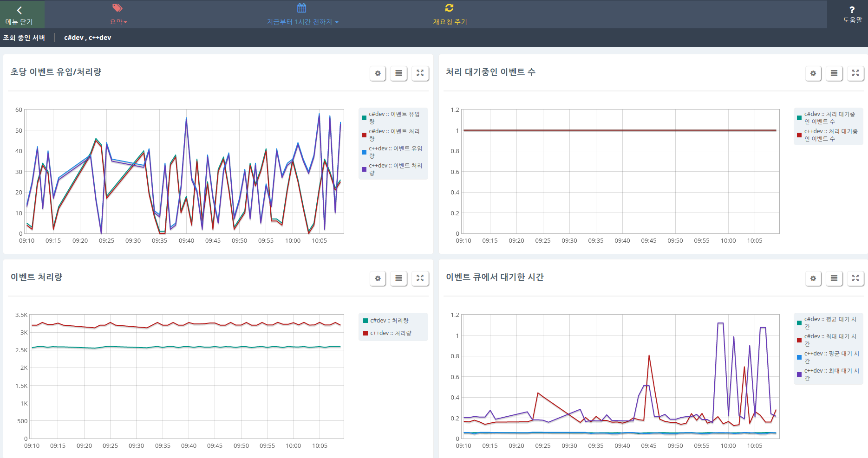Click server names c#dev , c++dev
The image size is (868, 458).
click(x=88, y=38)
